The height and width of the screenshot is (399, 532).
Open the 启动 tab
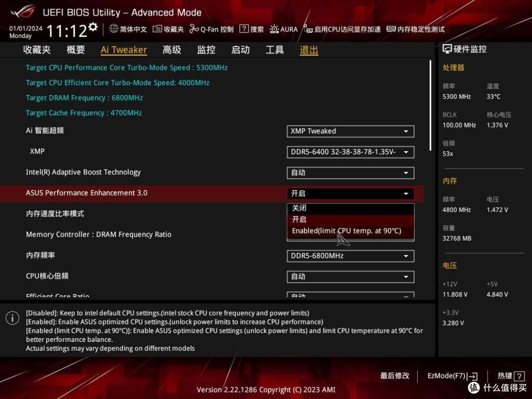click(x=240, y=50)
